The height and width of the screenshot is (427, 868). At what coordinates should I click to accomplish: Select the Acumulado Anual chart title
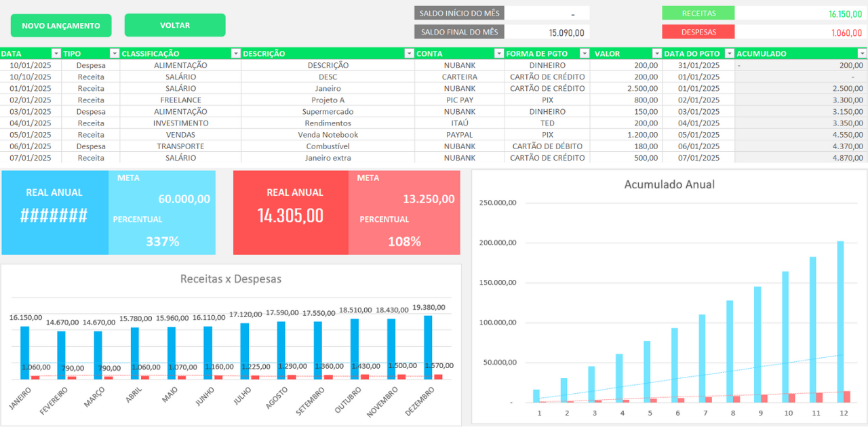(669, 184)
